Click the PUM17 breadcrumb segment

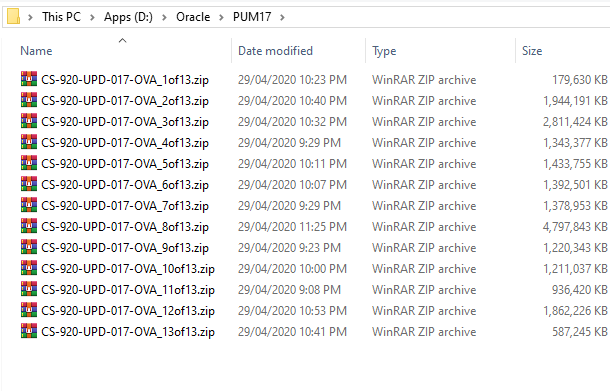tap(252, 17)
